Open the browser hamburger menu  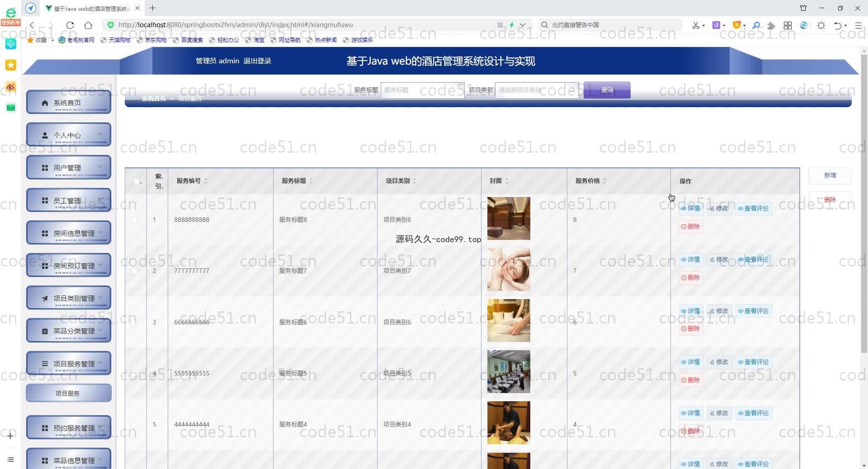(x=858, y=25)
